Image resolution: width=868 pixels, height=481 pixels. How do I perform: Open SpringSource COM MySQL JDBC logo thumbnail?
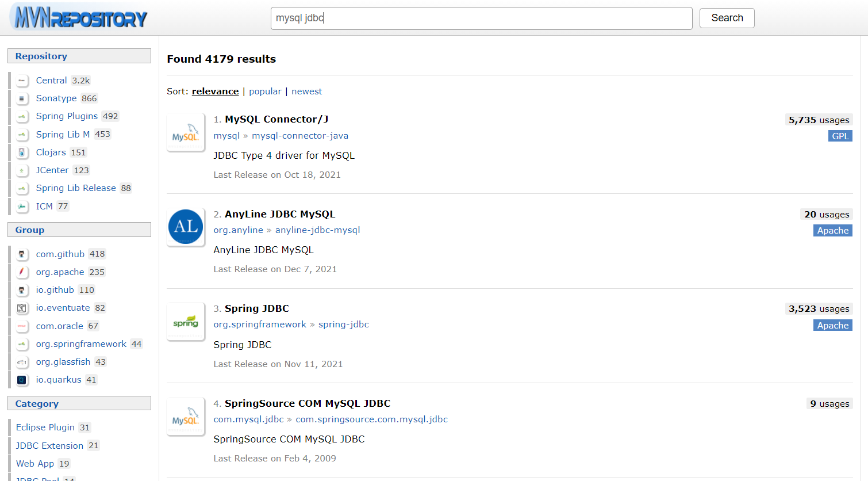(x=186, y=416)
